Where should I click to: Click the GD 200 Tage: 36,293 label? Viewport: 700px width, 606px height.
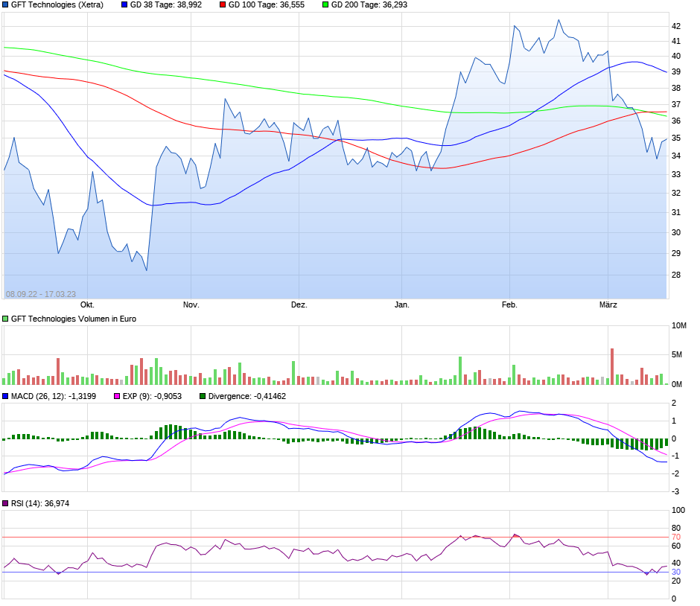click(369, 5)
